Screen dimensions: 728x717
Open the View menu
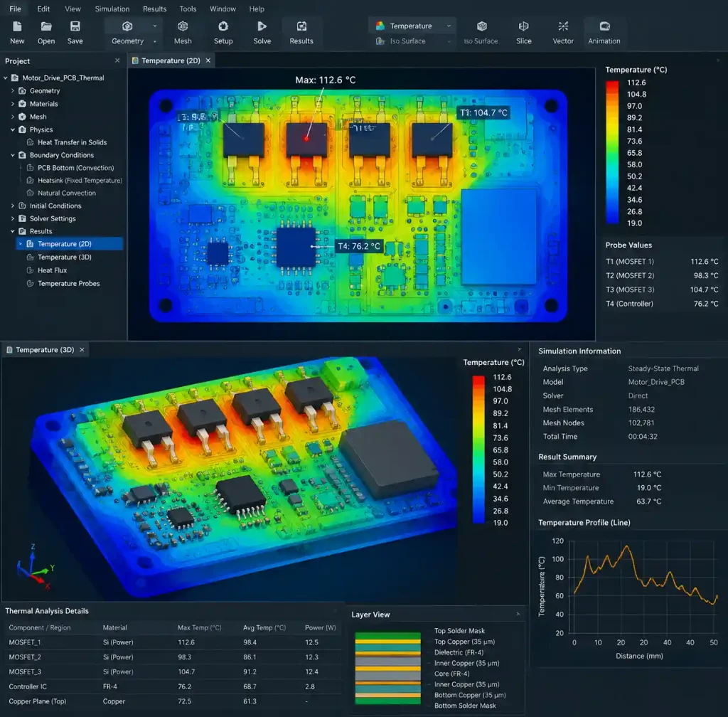point(73,9)
